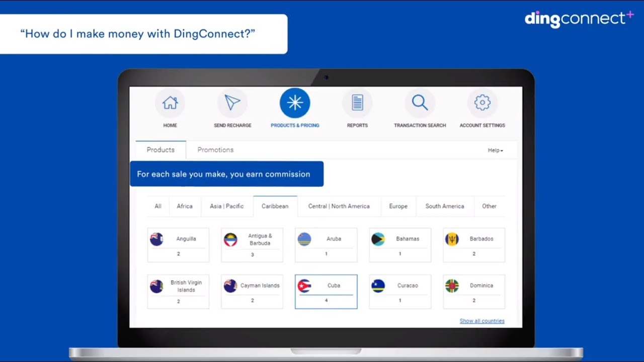644x362 pixels.
Task: Click the Aruba flag icon
Action: coord(304,239)
